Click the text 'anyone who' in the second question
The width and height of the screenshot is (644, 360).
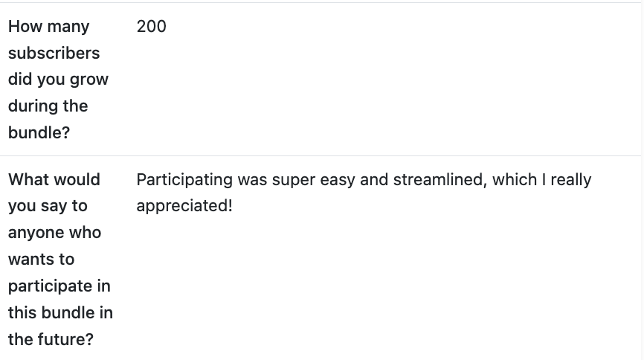coord(54,233)
